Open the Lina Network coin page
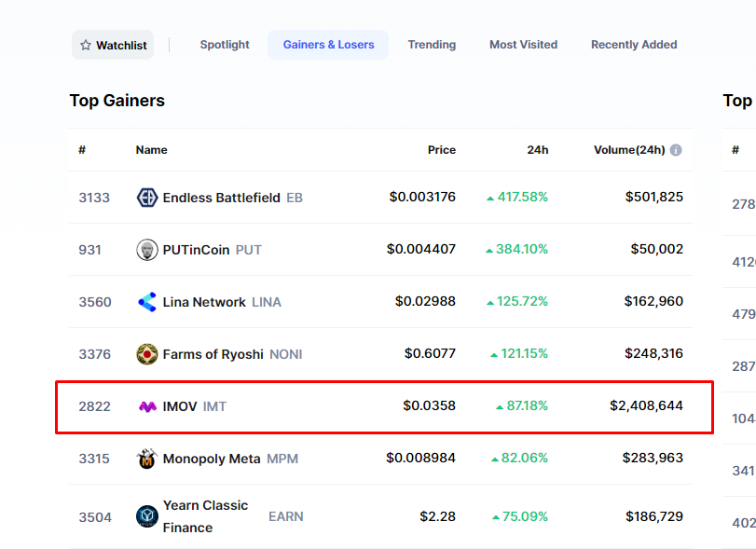Screen dimensions: 756x549 click(x=204, y=302)
